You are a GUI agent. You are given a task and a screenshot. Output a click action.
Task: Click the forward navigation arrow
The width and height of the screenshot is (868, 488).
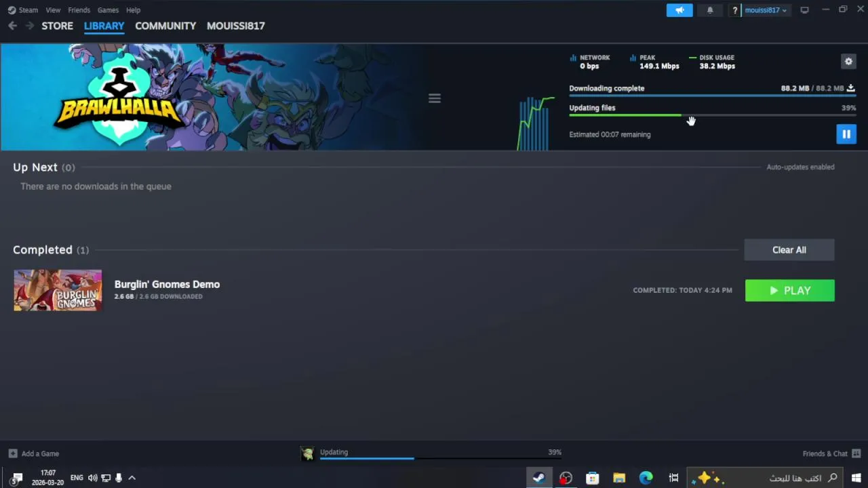(29, 26)
